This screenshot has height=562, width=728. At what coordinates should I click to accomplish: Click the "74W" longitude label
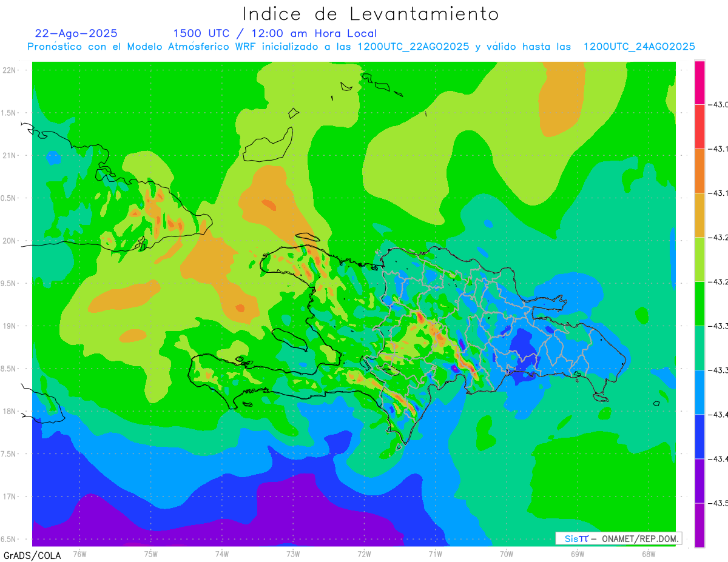221,554
